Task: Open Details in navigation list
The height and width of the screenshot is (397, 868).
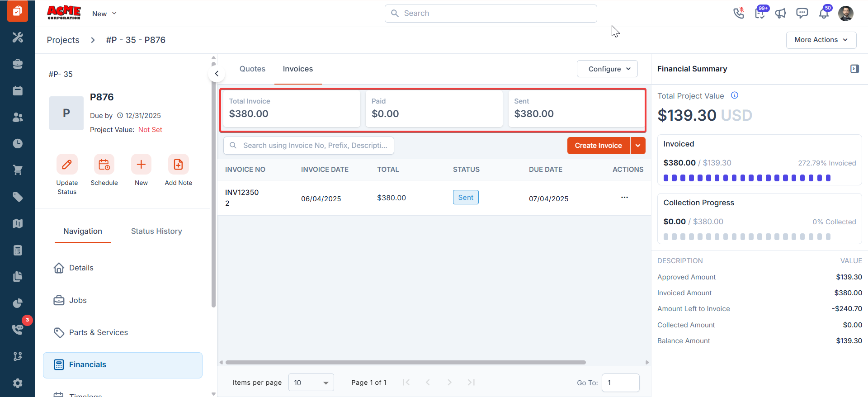Action: point(123,268)
